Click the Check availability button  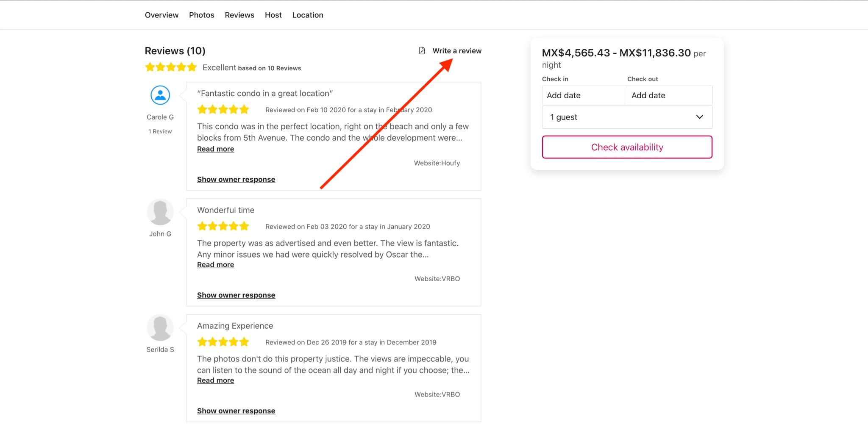[627, 147]
